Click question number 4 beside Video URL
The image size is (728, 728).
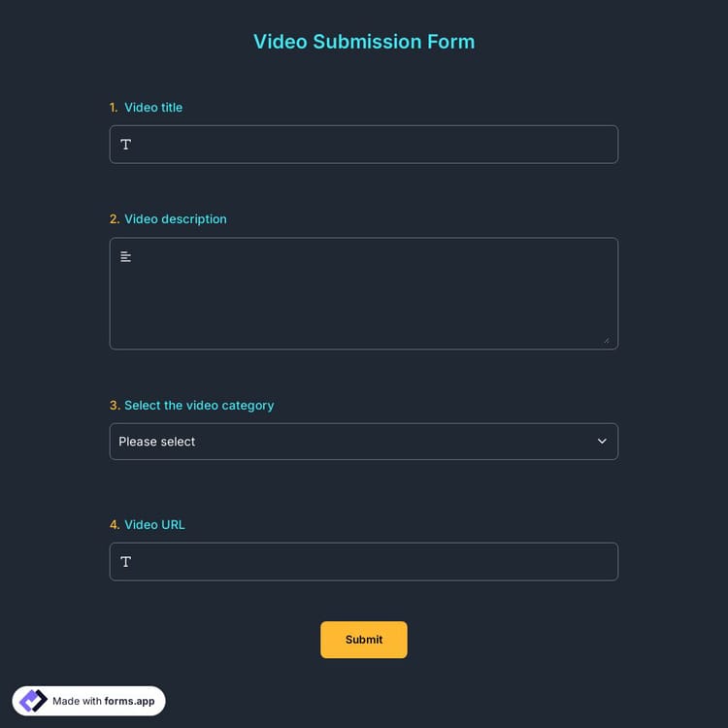(x=115, y=525)
